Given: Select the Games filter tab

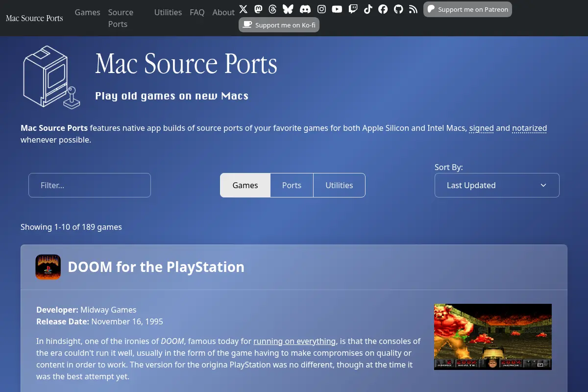Looking at the screenshot, I should pos(245,185).
